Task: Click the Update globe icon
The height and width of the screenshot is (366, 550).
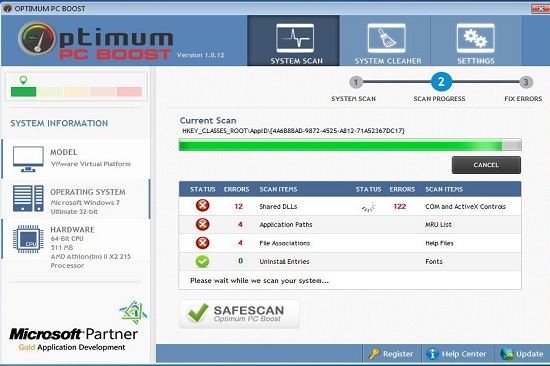Action: pos(507,354)
